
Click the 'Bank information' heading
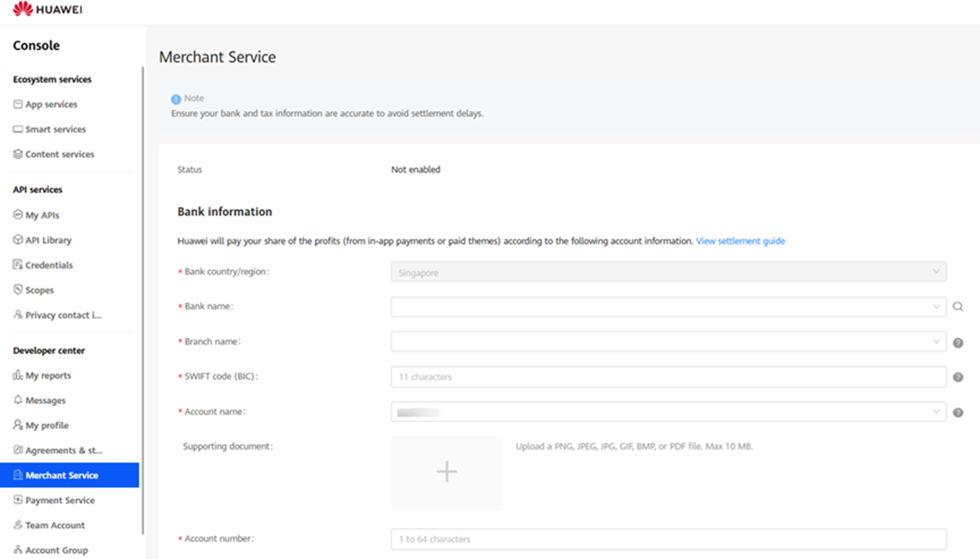point(224,212)
